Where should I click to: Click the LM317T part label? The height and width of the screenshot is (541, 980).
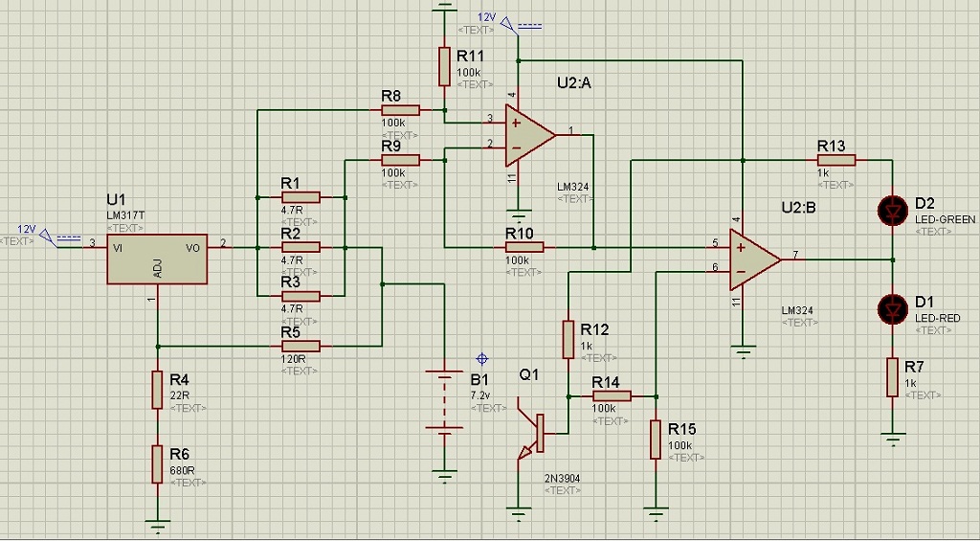click(125, 214)
